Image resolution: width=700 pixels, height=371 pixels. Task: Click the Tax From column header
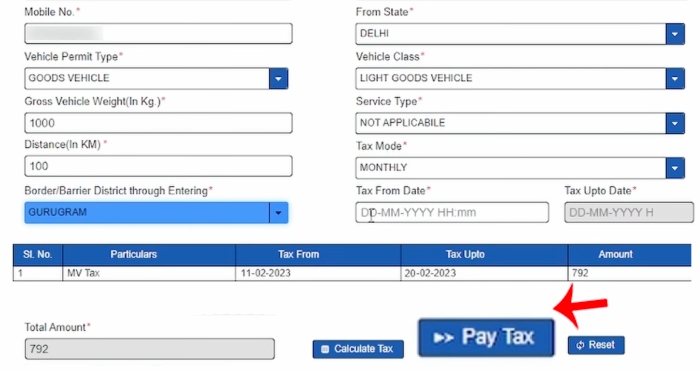(x=318, y=254)
